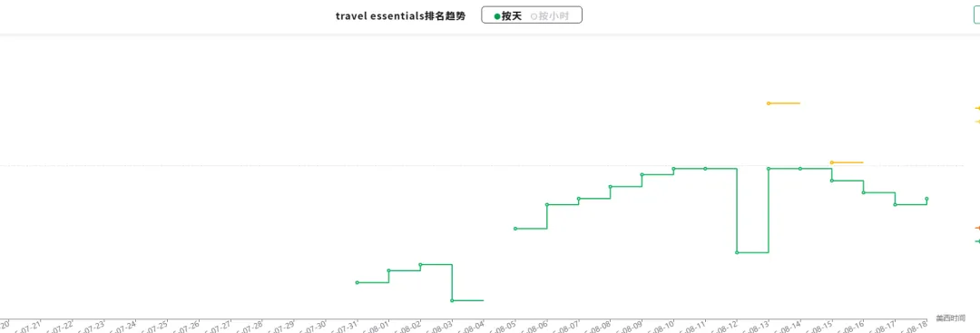980x333 pixels.
Task: Select the yellow data point on 08-15
Action: 832,162
